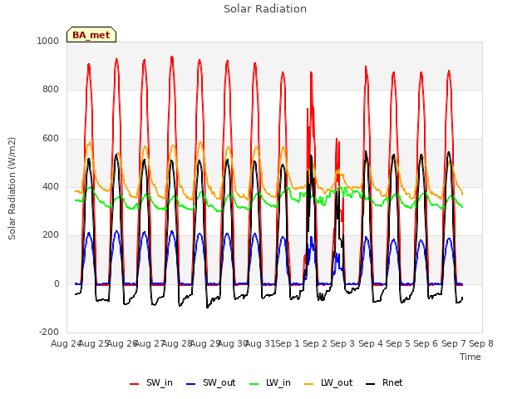Viewport: 532px width, 399px height.
Task: Click the Sep 8 x-axis tick label
Action: [481, 343]
